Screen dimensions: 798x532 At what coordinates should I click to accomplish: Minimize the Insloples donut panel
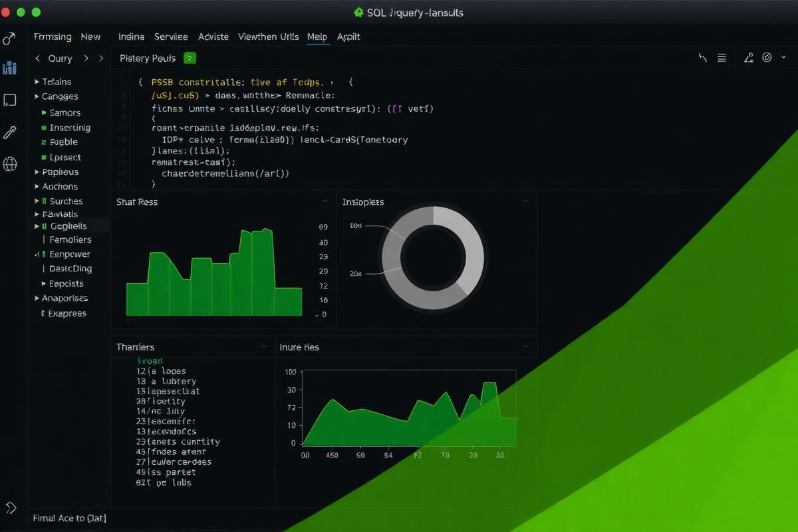click(525, 201)
